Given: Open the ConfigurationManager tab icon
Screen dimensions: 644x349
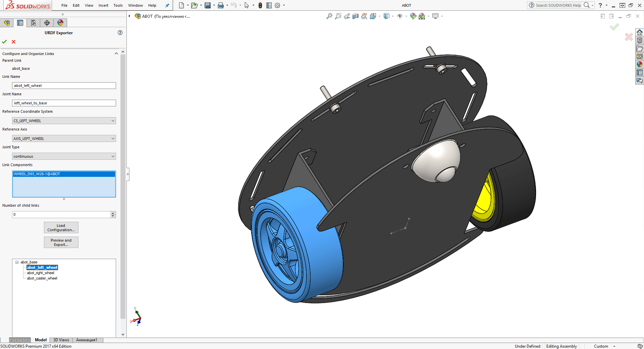Looking at the screenshot, I should (34, 23).
